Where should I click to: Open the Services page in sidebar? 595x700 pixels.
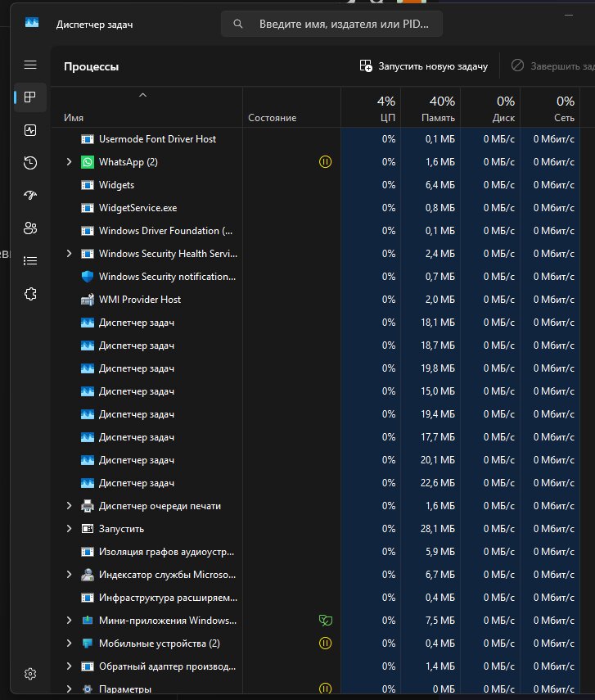[x=30, y=294]
